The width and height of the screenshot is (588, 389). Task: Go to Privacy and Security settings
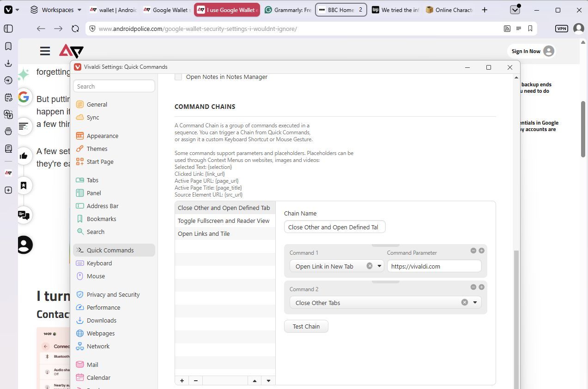[114, 294]
